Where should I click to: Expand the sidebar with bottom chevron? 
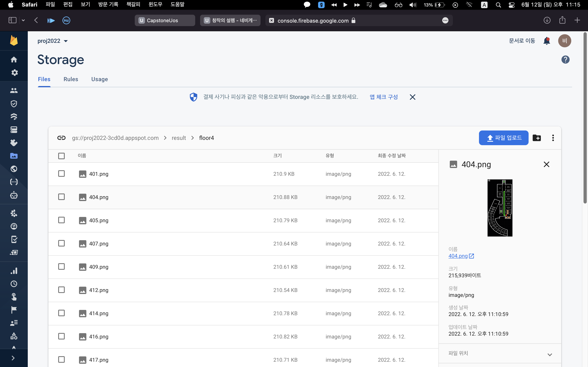click(x=13, y=358)
